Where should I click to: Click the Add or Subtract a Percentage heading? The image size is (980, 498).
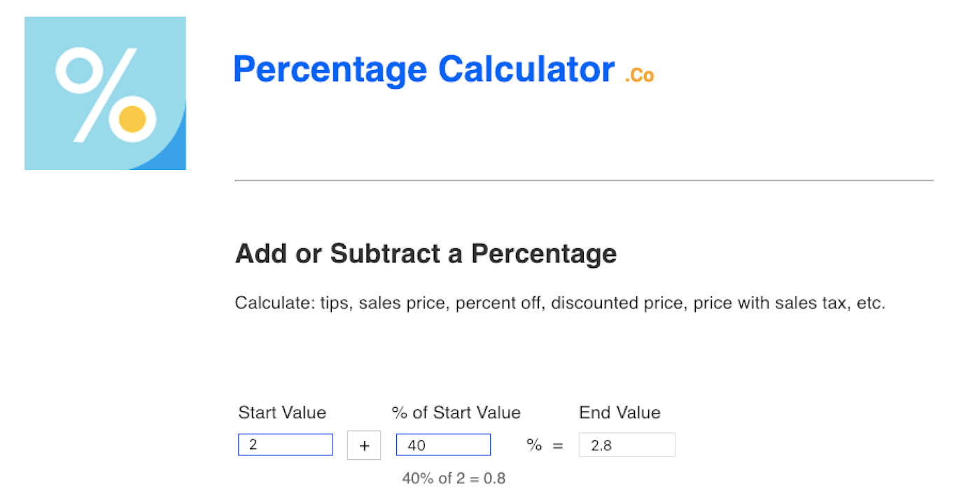tap(426, 253)
